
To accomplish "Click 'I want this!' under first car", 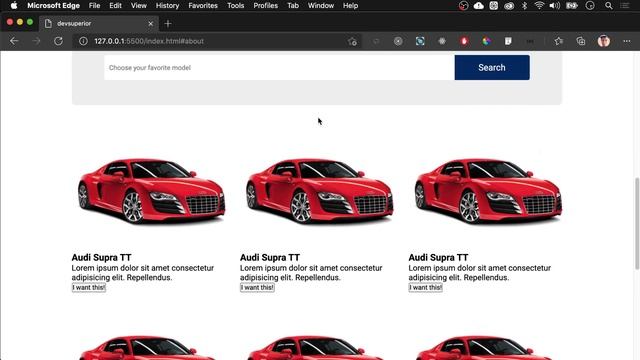I will [89, 287].
